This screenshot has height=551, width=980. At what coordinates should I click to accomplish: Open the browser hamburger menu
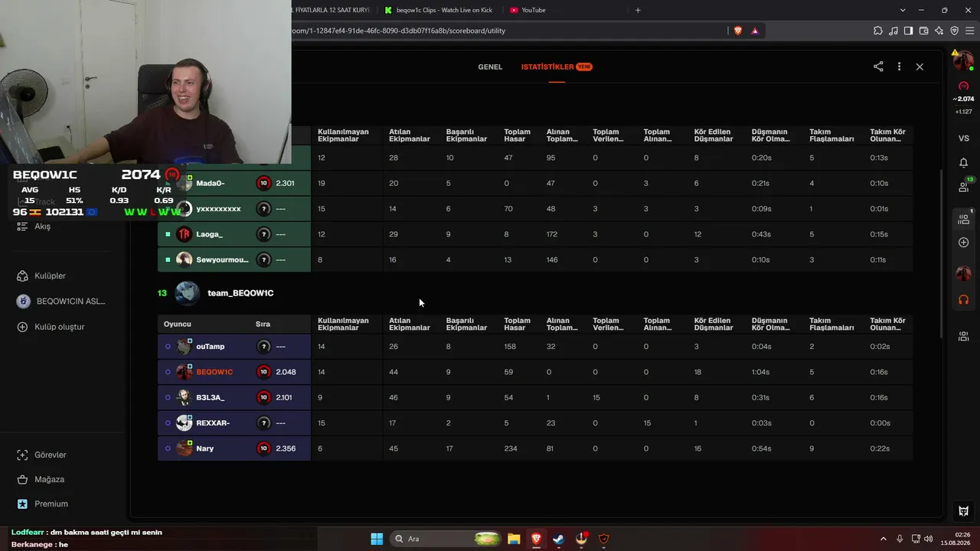pyautogui.click(x=969, y=31)
